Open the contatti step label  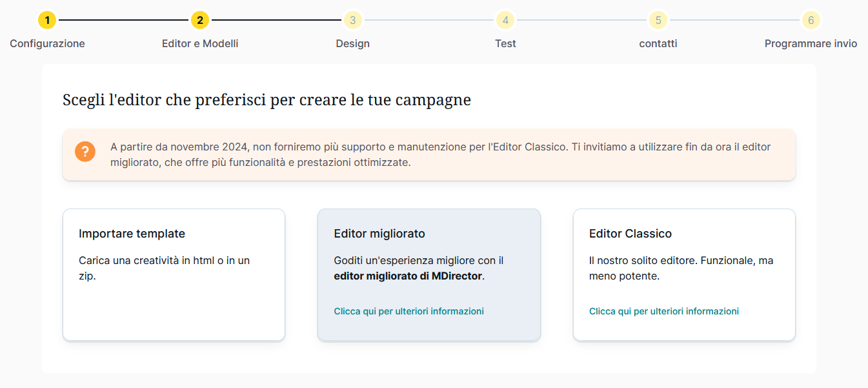(x=658, y=44)
